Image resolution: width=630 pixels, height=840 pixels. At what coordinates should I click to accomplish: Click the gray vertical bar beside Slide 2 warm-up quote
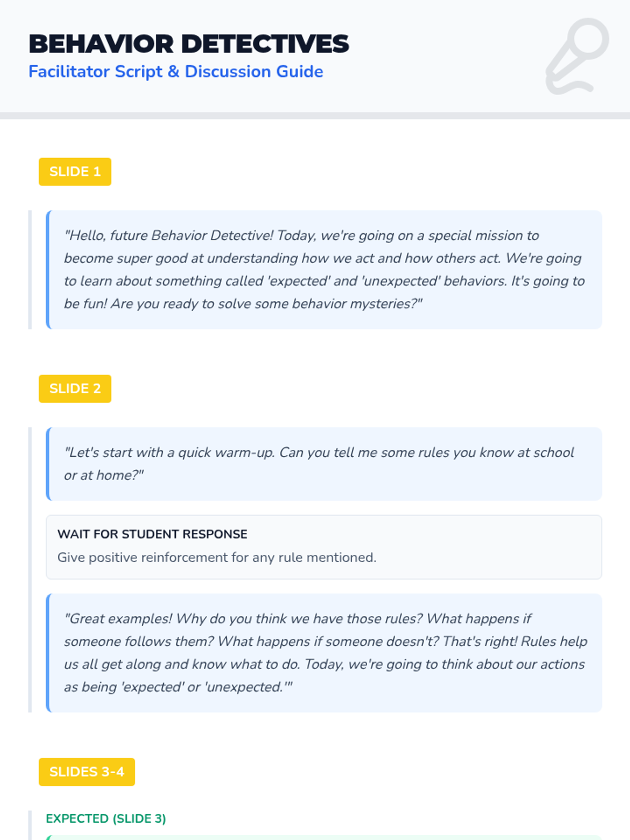[30, 464]
